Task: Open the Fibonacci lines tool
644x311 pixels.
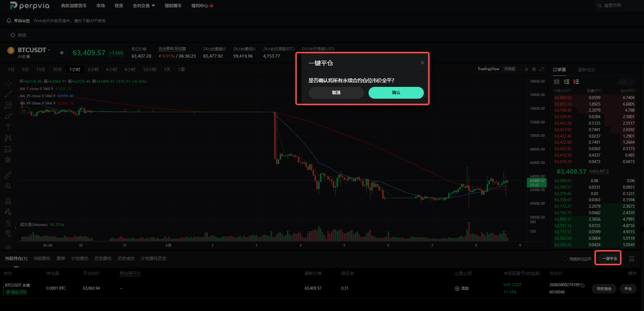Action: click(x=8, y=105)
